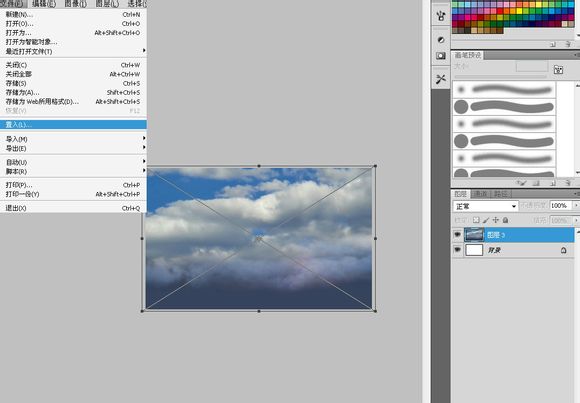Click lock transparent pixels icon
Viewport: 580px width, 403px height.
tap(476, 220)
